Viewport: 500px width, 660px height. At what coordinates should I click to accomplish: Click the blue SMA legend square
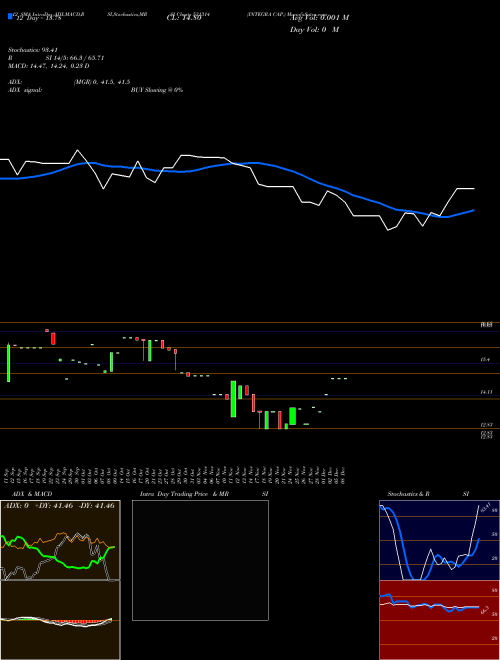click(10, 17)
